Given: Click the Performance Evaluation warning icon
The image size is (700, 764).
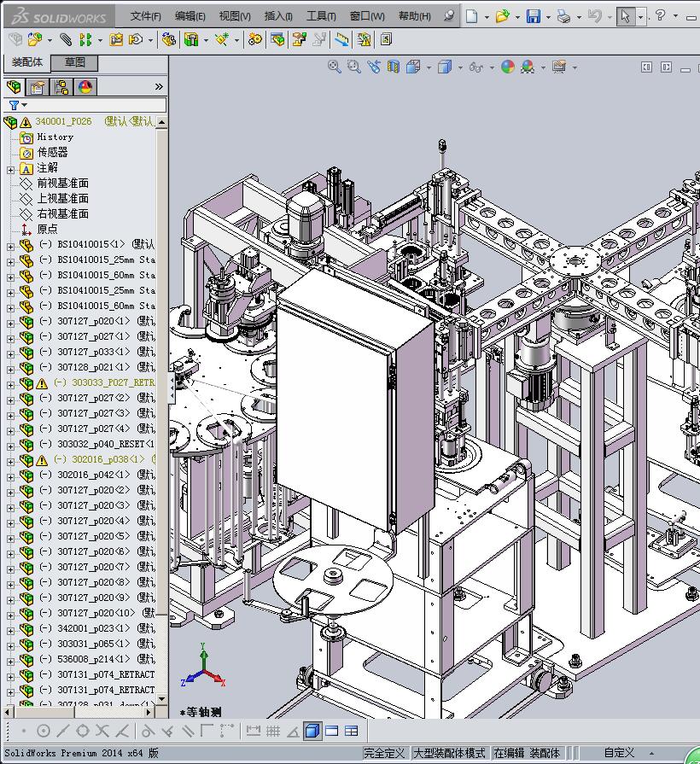Looking at the screenshot, I should 364,39.
